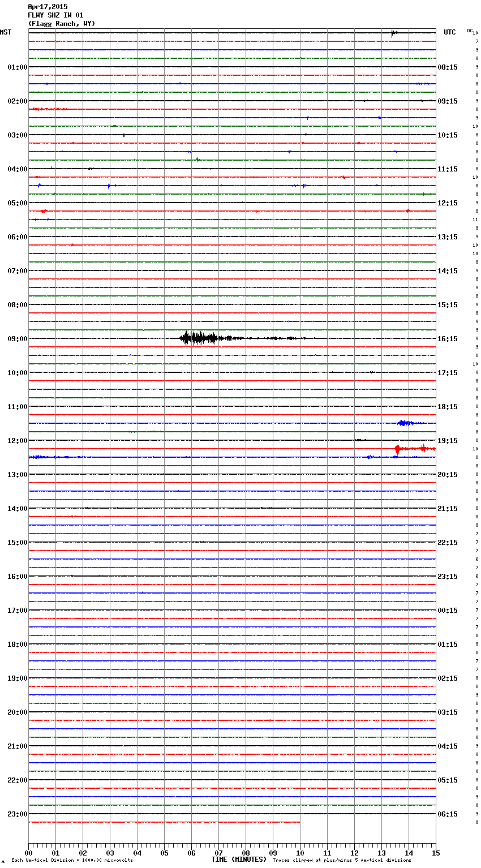Select the "15:00" MST hour label
The image size is (481, 868).
coord(18,543)
